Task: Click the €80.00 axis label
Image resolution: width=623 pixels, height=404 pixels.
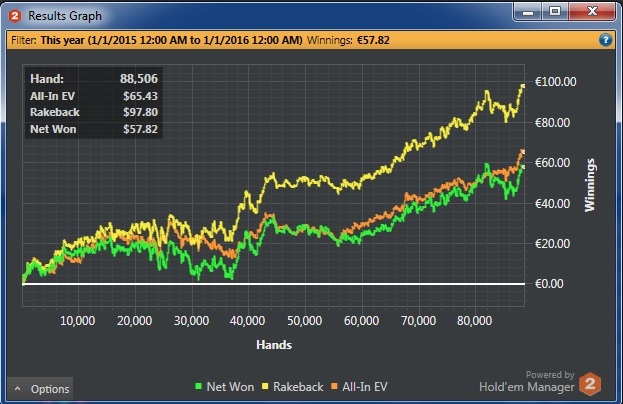Action: [x=552, y=122]
